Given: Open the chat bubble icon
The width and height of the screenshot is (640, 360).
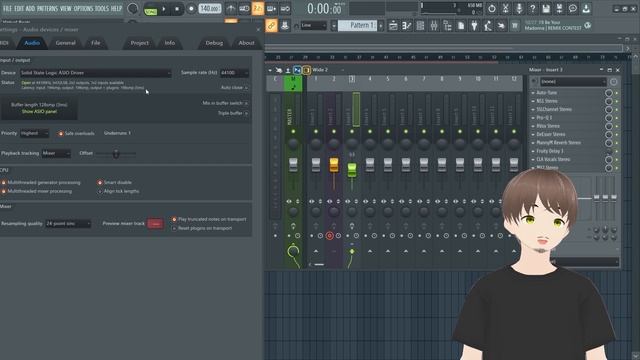Looking at the screenshot, I should click(x=573, y=9).
